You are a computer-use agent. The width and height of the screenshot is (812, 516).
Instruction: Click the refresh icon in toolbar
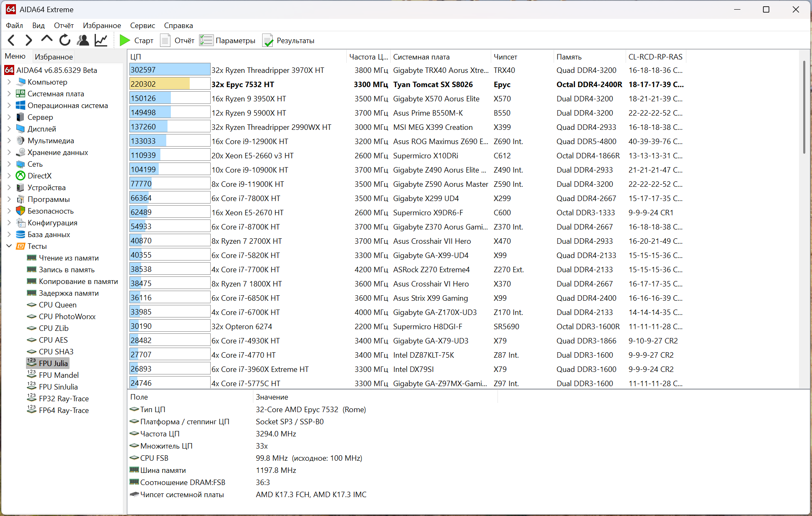[65, 40]
